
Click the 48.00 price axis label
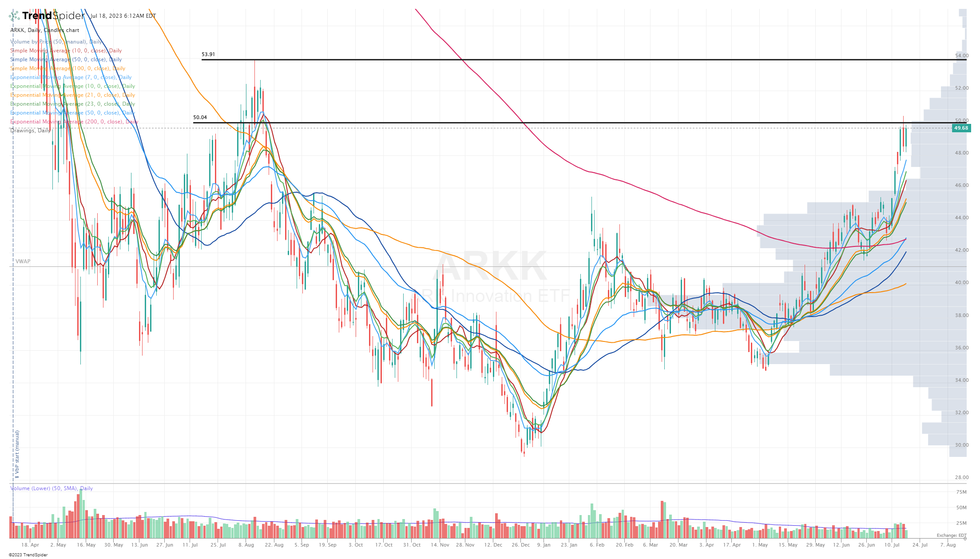tap(962, 153)
